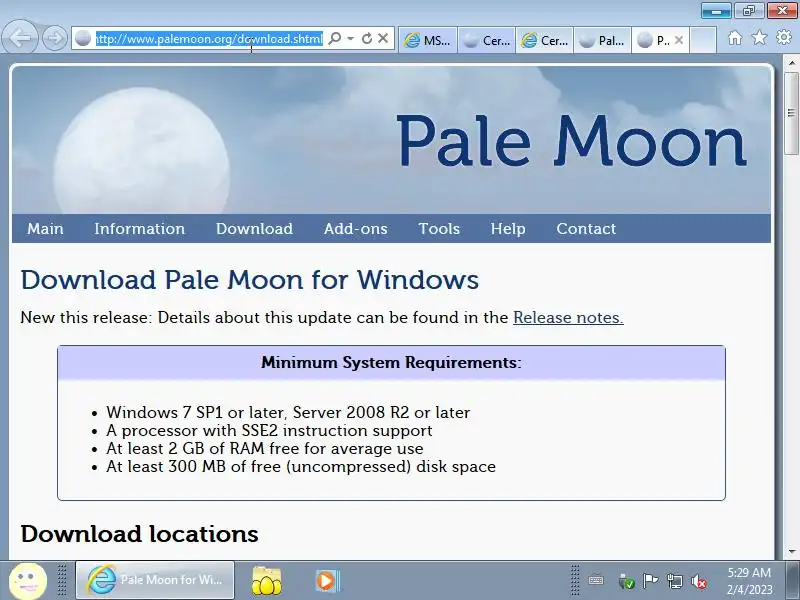Refresh the page with the reload icon

pyautogui.click(x=366, y=38)
